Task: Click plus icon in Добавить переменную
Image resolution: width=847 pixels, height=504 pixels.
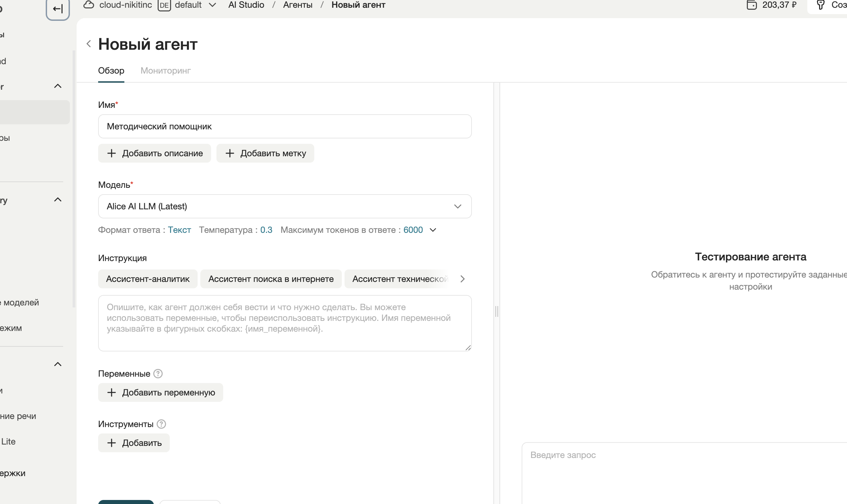Action: coord(112,392)
